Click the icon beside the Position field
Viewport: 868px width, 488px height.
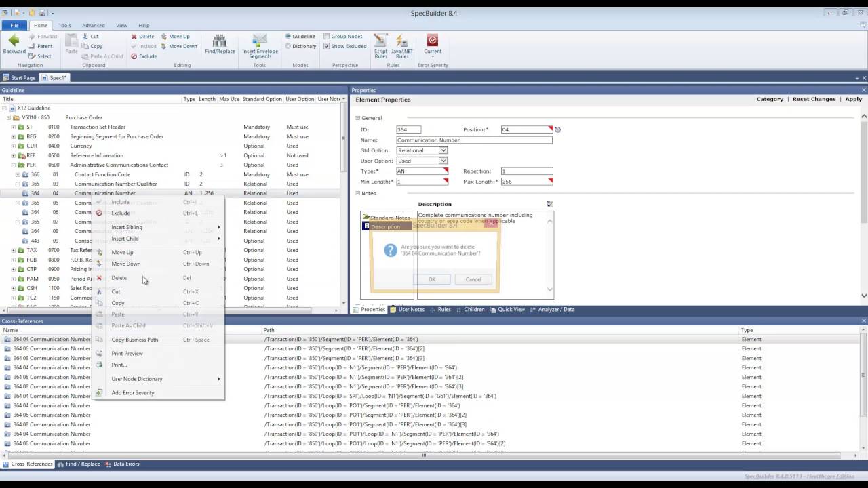coord(558,129)
